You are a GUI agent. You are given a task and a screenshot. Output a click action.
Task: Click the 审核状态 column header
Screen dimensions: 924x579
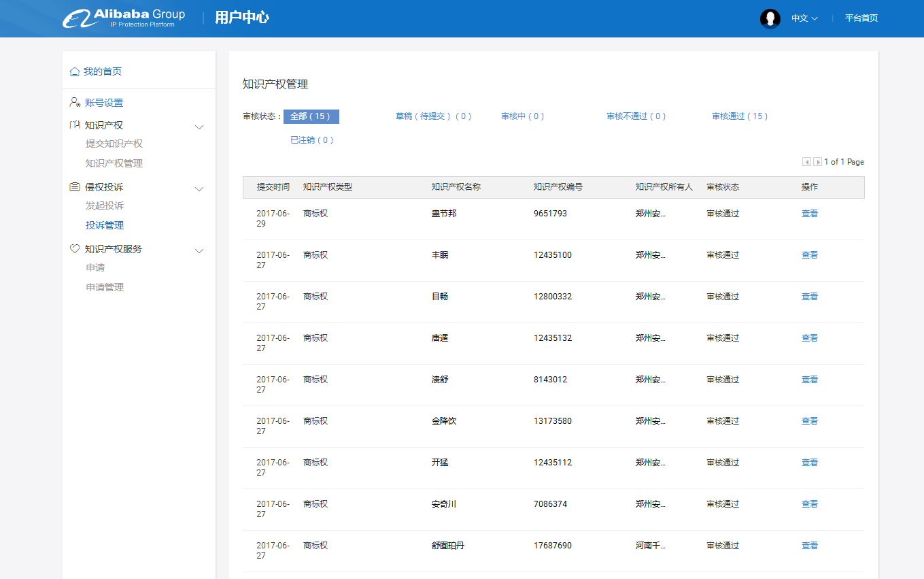coord(723,187)
